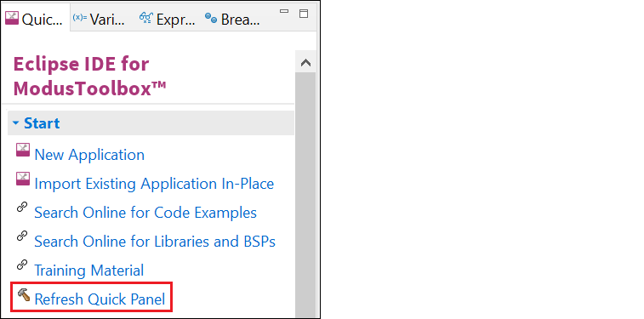Open the Variables tab
Image resolution: width=644 pixels, height=319 pixels.
pos(99,19)
